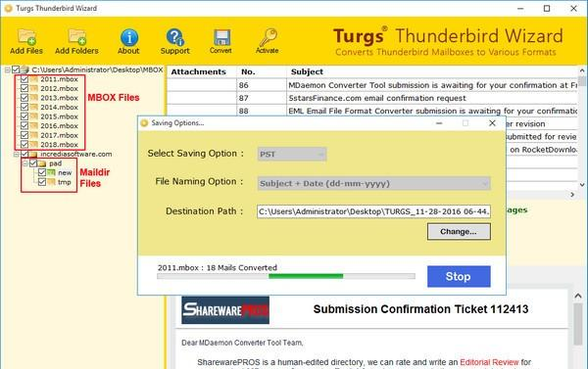Uncheck the 2013.mbox checkbox
588x369 pixels.
24,98
